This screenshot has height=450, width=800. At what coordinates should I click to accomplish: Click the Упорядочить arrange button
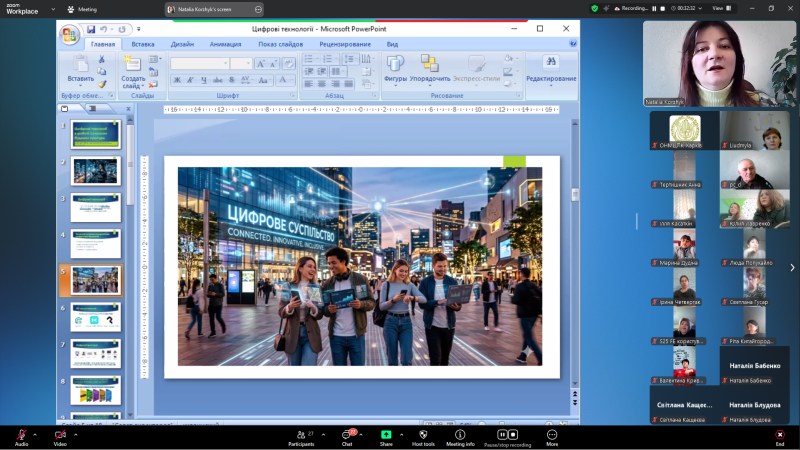pyautogui.click(x=429, y=68)
